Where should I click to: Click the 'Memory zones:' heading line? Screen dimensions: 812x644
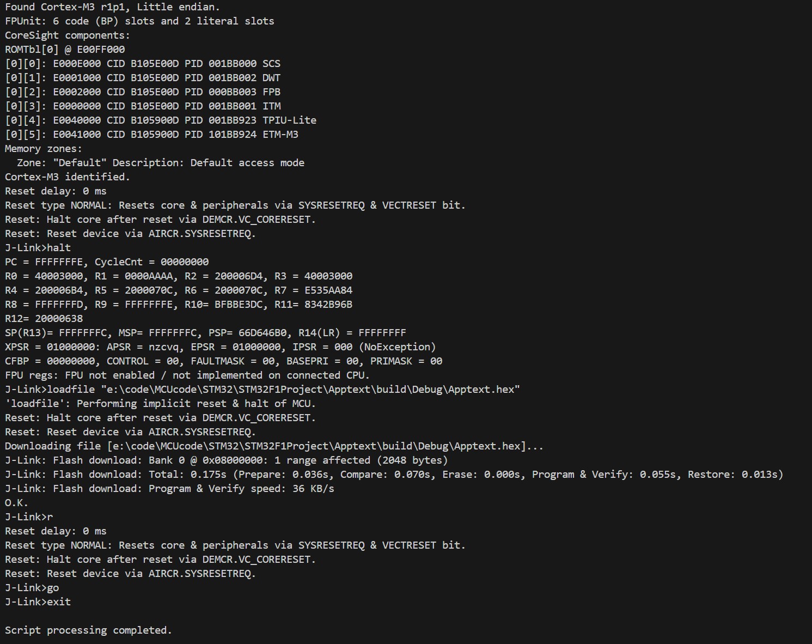[44, 149]
